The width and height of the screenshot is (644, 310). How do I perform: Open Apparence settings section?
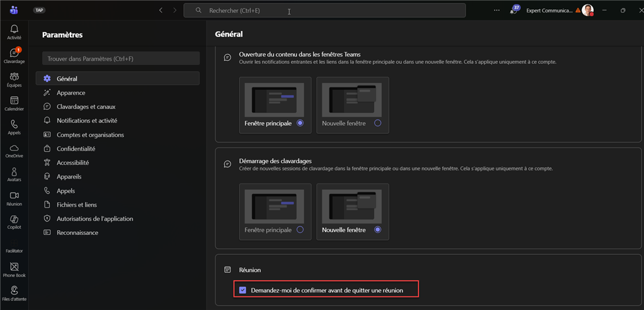click(x=71, y=93)
